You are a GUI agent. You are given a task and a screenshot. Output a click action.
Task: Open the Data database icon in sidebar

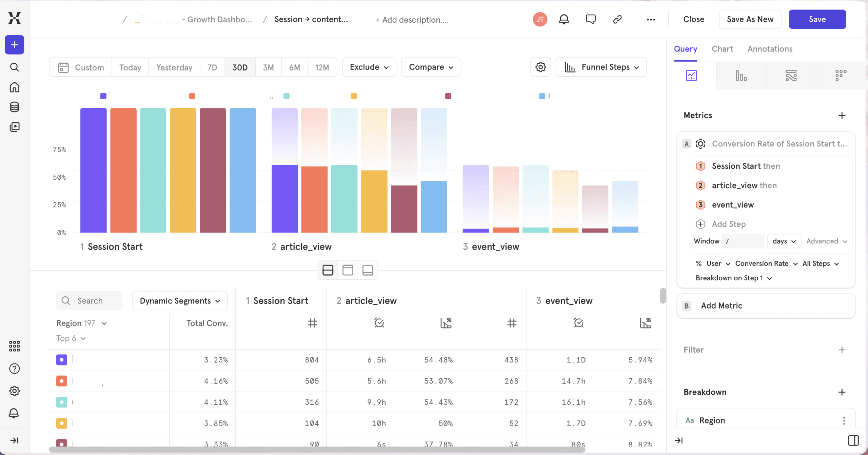[14, 107]
